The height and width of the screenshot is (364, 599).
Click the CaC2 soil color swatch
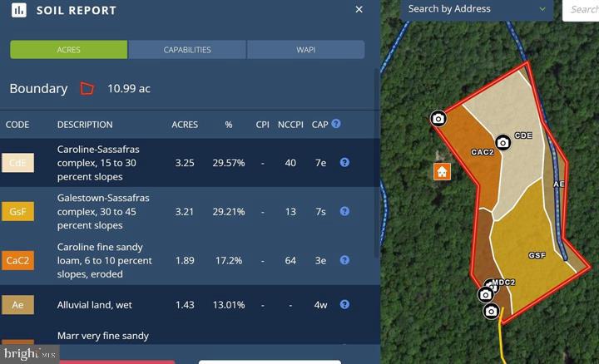(17, 260)
